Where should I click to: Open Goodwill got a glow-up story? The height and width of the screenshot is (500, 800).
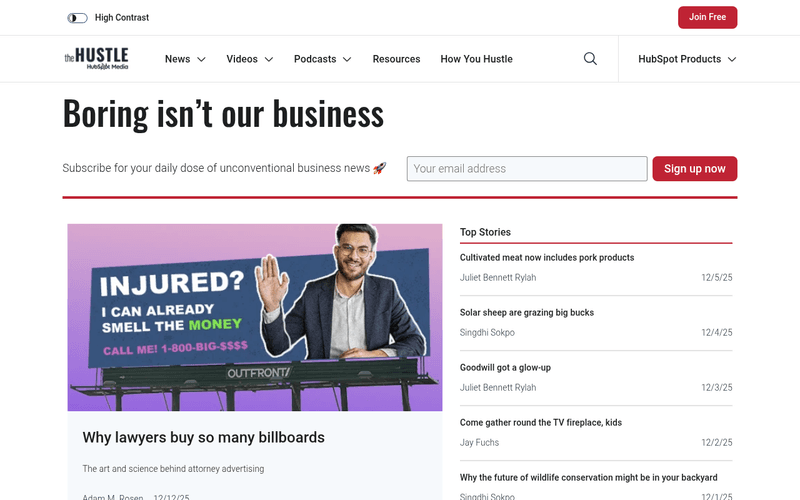coord(505,368)
